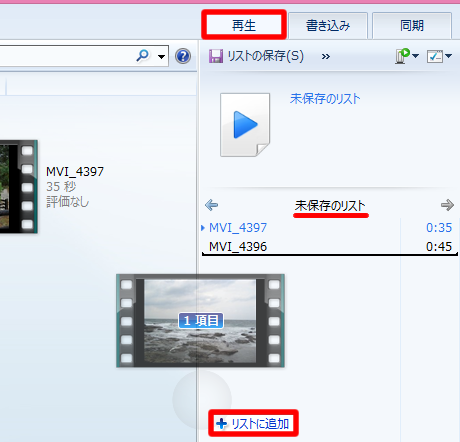
Task: Click the playing indicator triangle beside MVI_4397
Action: coord(203,228)
